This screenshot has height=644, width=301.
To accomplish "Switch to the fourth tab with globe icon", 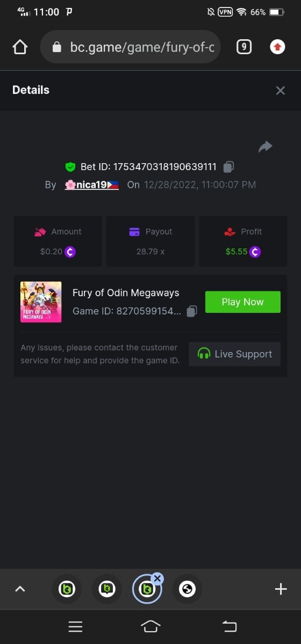I will click(187, 589).
